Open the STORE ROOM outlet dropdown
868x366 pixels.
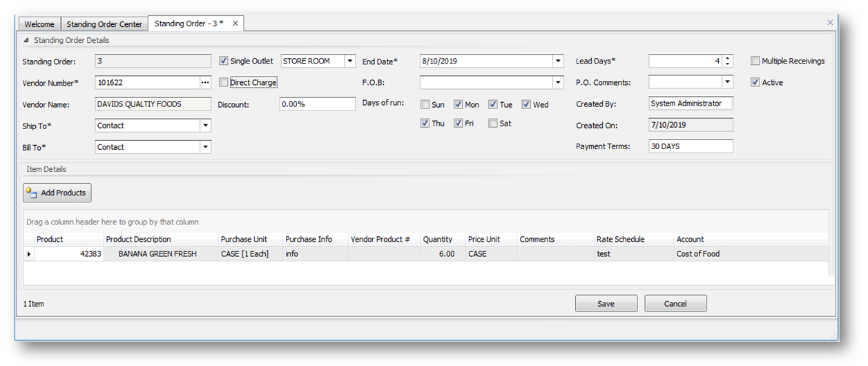[349, 61]
